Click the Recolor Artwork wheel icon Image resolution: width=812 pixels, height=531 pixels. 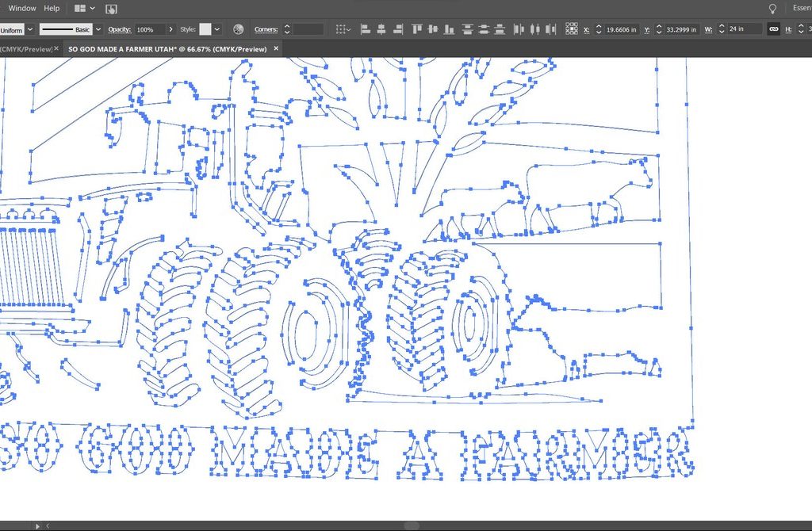(238, 29)
